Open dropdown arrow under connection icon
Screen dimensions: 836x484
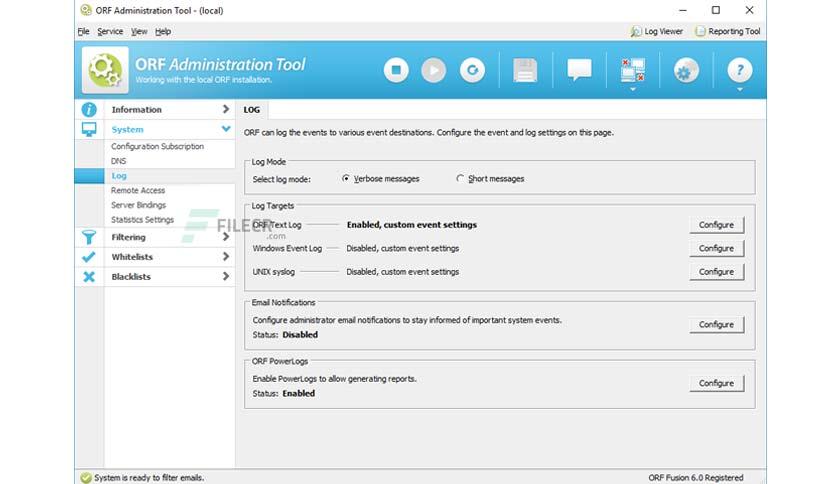coord(633,90)
